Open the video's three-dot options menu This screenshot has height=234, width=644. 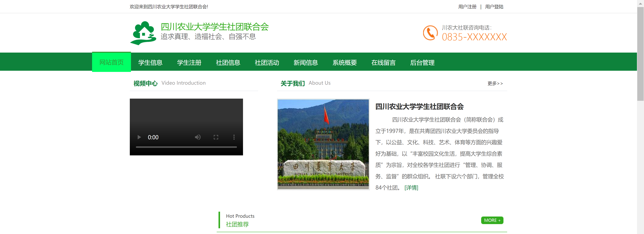[x=234, y=137]
